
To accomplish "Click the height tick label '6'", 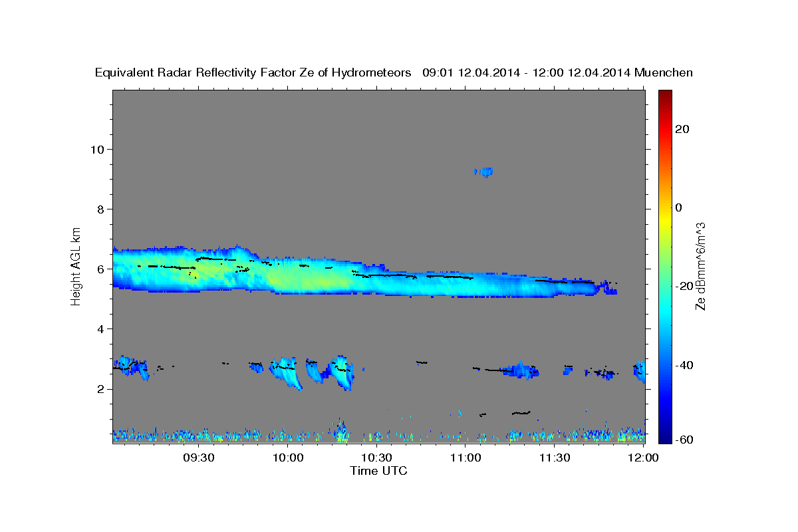I will (100, 269).
